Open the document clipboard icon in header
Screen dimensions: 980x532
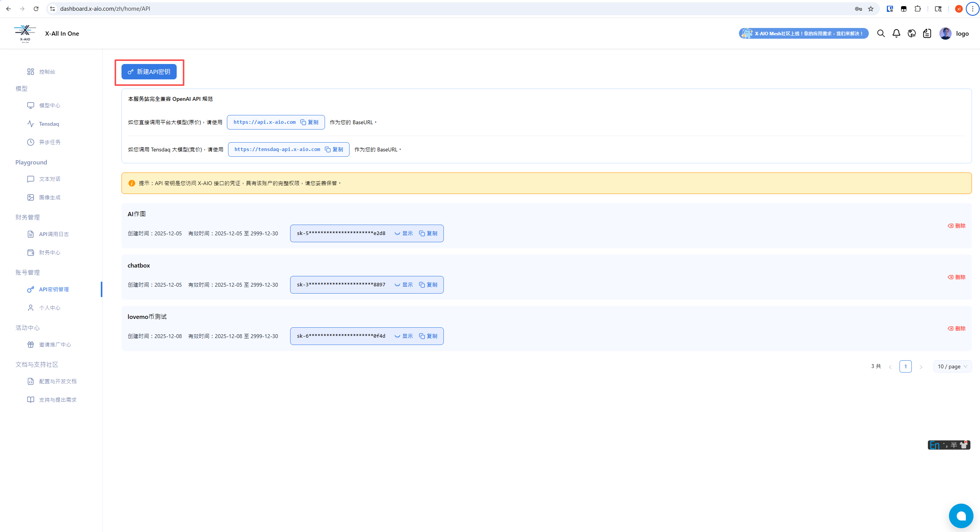[x=927, y=34]
